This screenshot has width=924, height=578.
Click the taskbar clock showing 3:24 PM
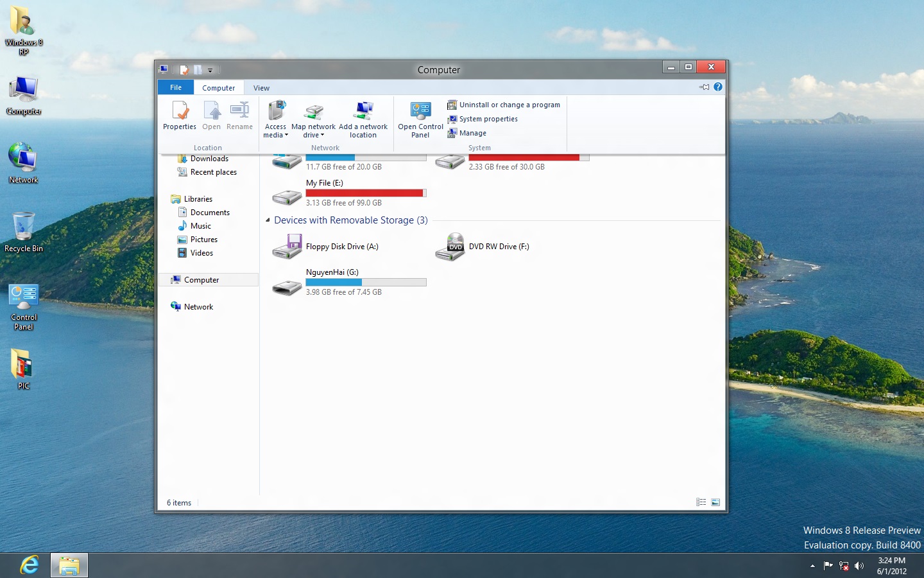point(892,566)
